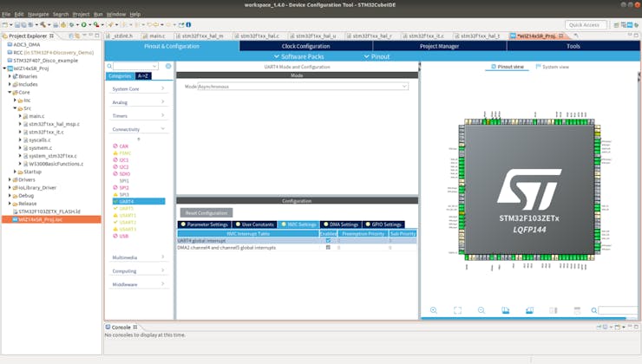Click the horizontal scrollbar below pinout view
642x364 pixels.
tap(523, 318)
